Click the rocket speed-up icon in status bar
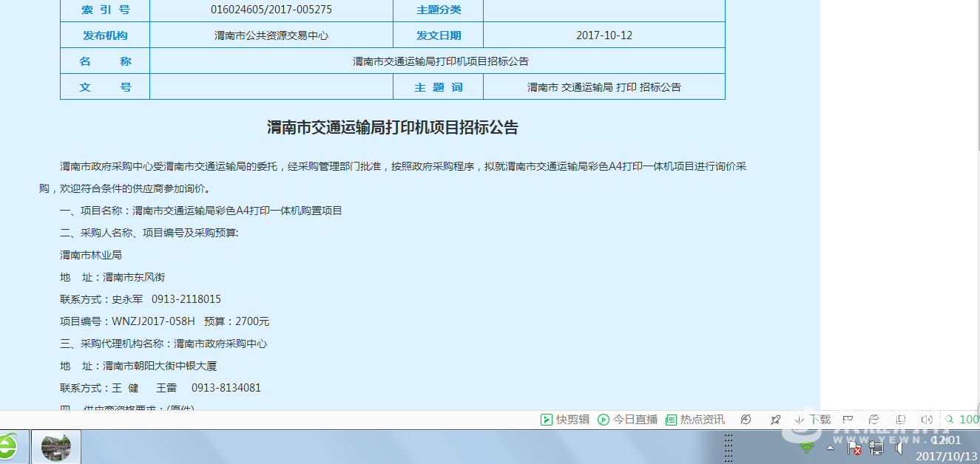The width and height of the screenshot is (980, 464). point(775,420)
